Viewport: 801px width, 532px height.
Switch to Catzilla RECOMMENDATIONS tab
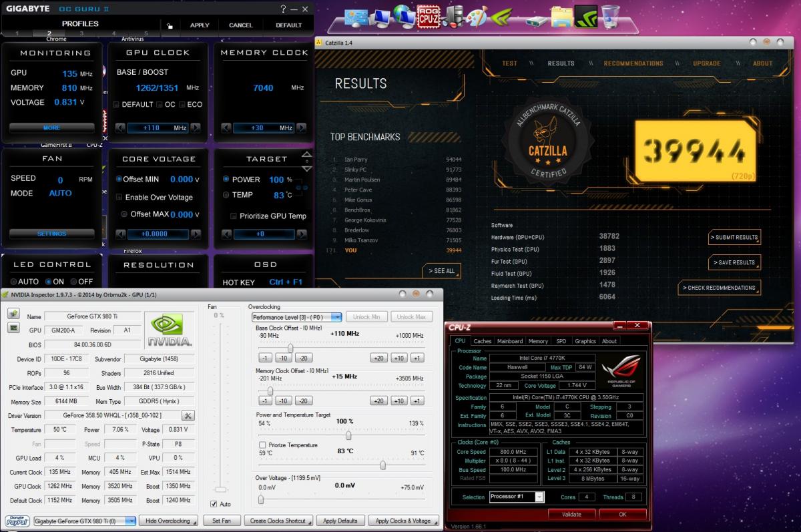(x=633, y=63)
